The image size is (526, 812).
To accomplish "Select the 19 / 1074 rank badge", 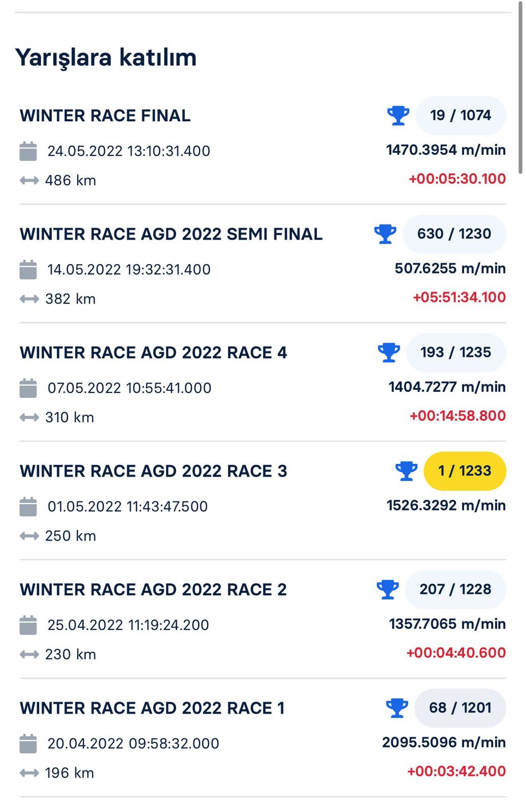I will click(x=461, y=115).
